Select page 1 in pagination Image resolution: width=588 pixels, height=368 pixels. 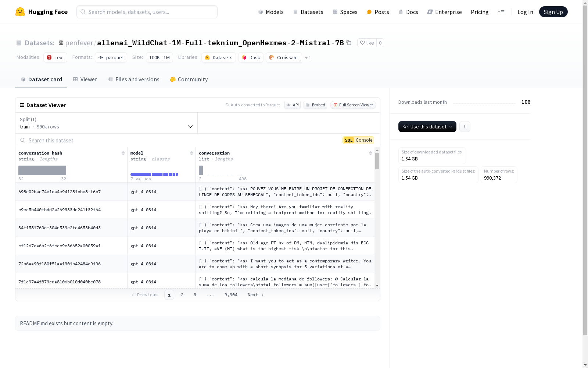tap(169, 295)
